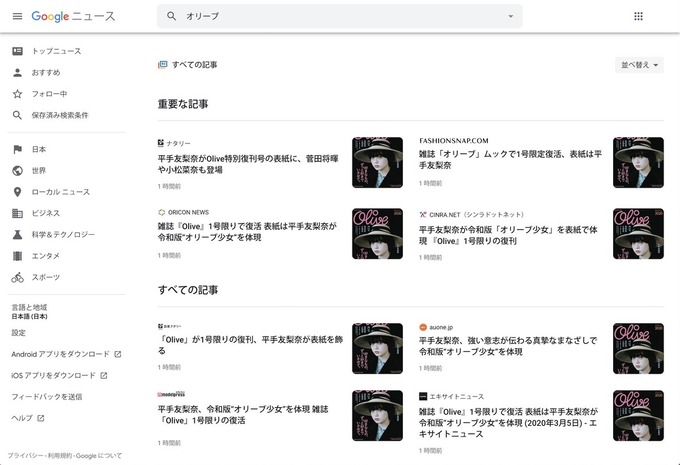The image size is (680, 465).
Task: Click thumbnail of エキサイトニュース article
Action: tap(638, 416)
